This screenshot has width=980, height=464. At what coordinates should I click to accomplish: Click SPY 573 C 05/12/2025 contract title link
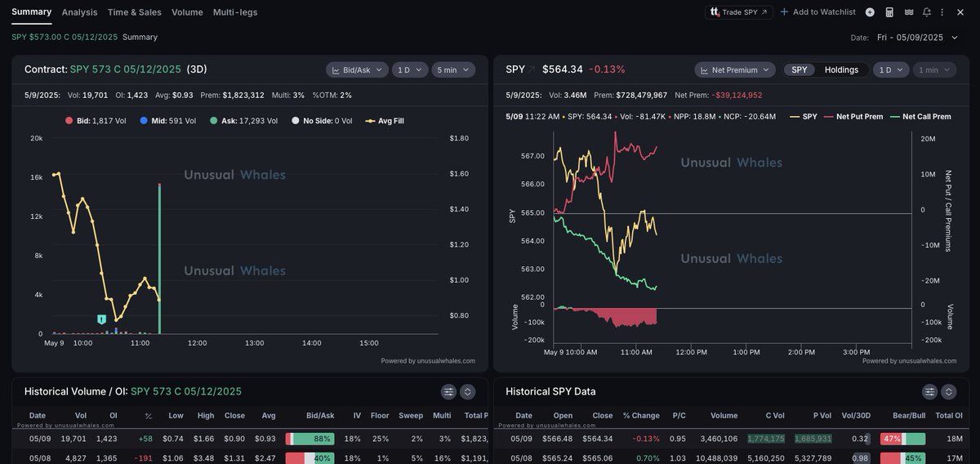(126, 69)
